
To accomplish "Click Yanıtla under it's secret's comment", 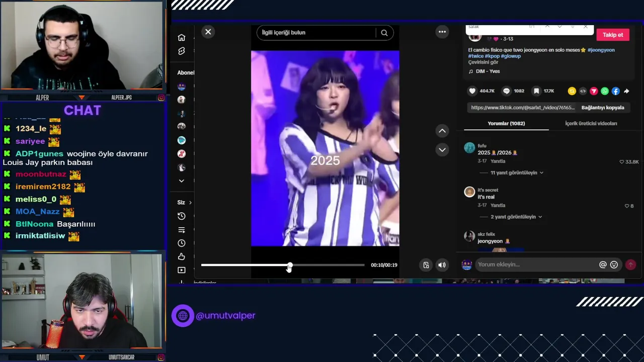I will [498, 206].
